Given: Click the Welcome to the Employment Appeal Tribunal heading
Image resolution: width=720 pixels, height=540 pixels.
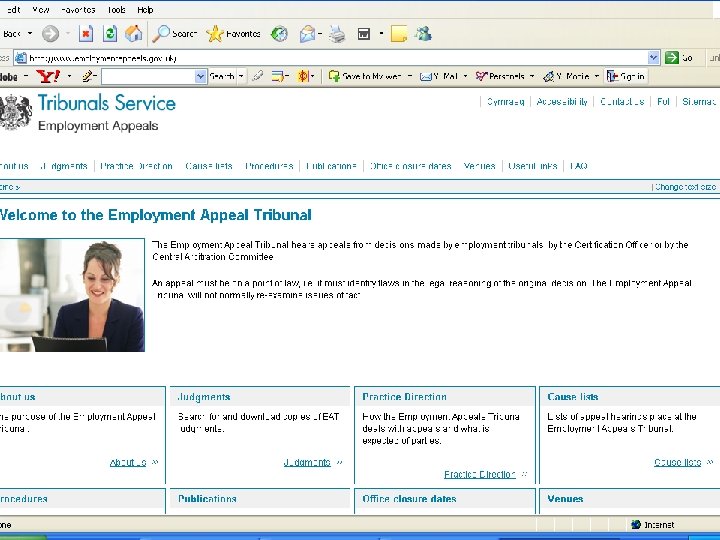Looking at the screenshot, I should [156, 215].
